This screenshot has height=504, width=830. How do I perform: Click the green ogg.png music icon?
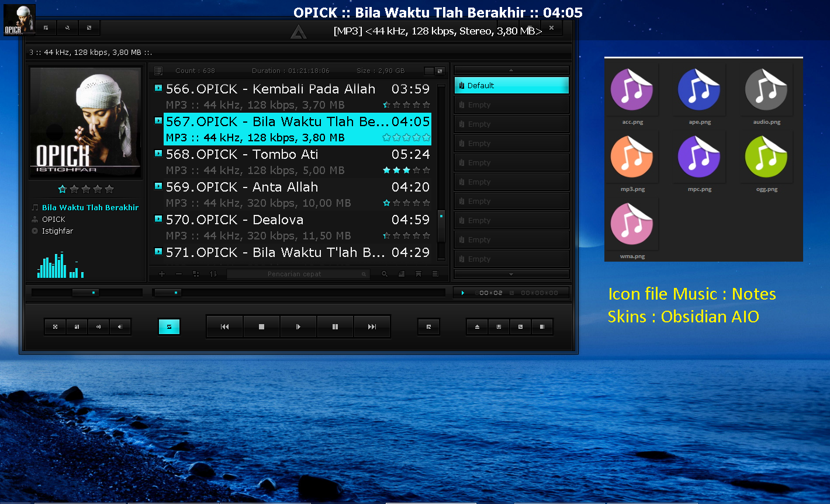click(x=766, y=156)
